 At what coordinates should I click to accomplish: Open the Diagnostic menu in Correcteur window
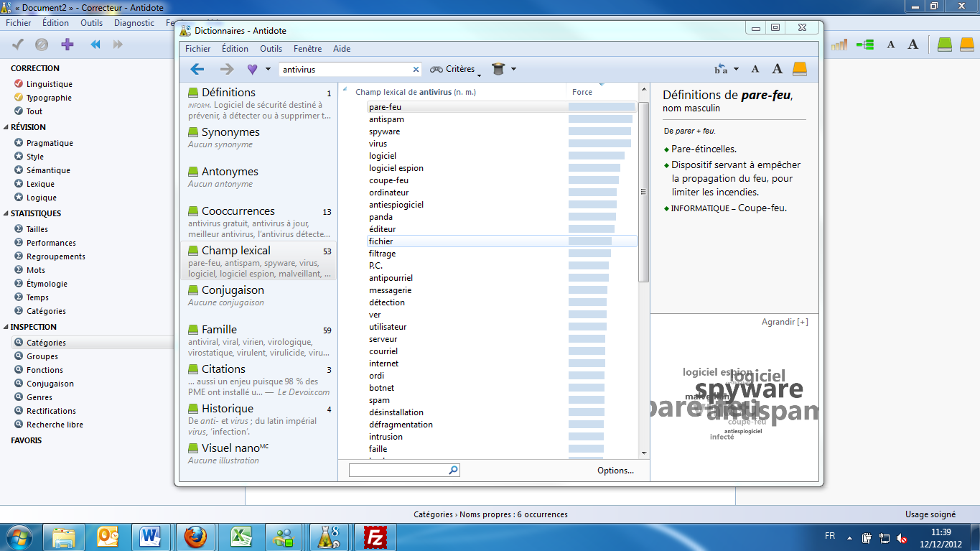[134, 23]
